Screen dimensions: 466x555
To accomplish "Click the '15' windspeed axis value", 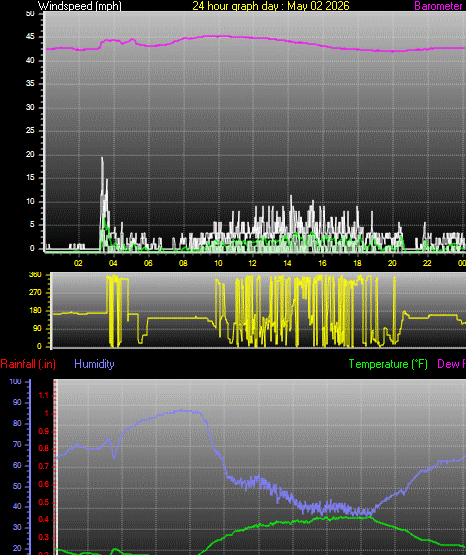I will click(30, 178).
